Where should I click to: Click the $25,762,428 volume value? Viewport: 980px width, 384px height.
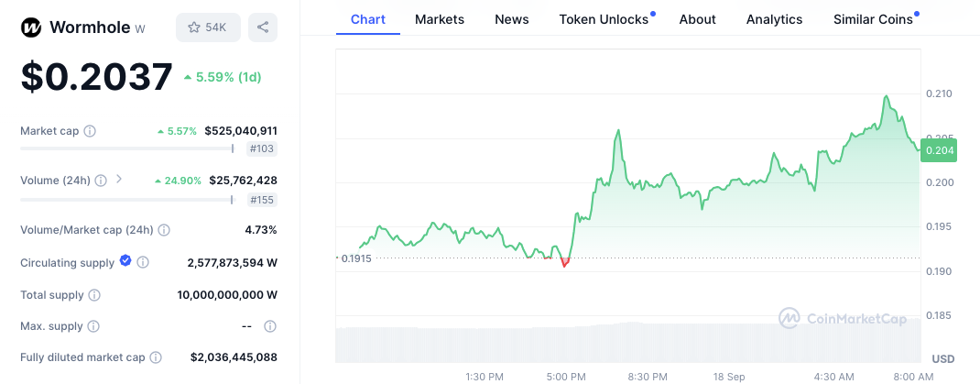[x=243, y=181]
